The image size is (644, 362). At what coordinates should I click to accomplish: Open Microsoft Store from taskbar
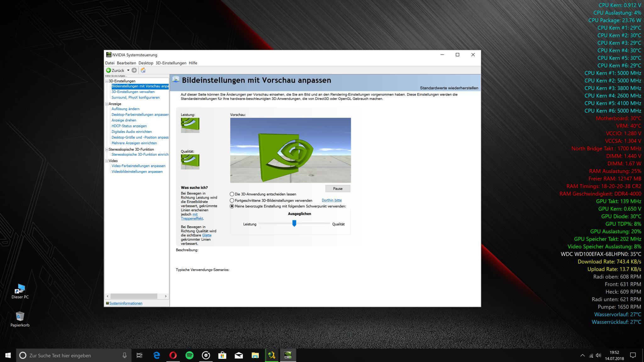[x=222, y=355]
